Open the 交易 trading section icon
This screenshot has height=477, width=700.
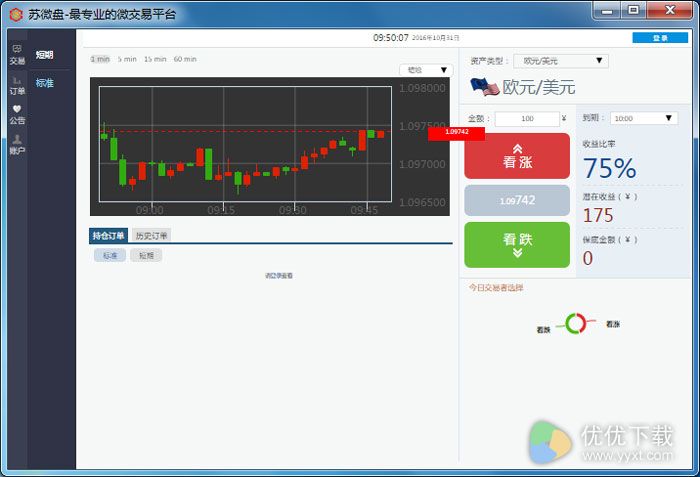[17, 54]
